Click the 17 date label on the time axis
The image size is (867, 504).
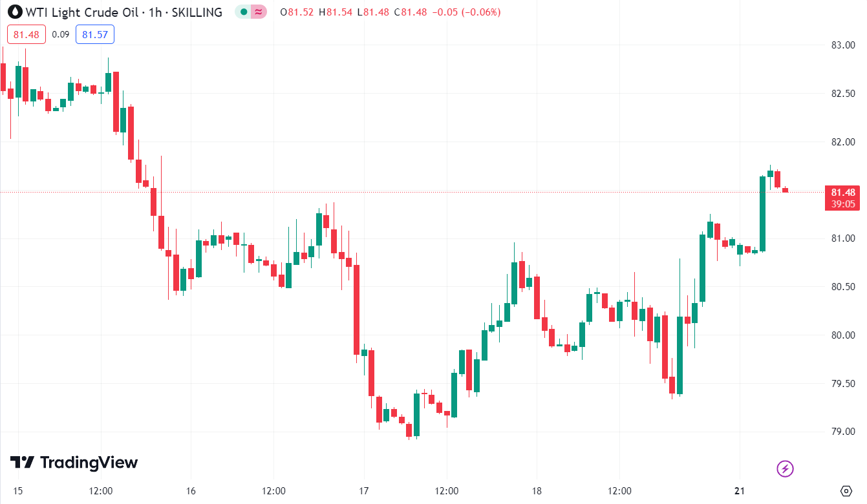(x=363, y=490)
